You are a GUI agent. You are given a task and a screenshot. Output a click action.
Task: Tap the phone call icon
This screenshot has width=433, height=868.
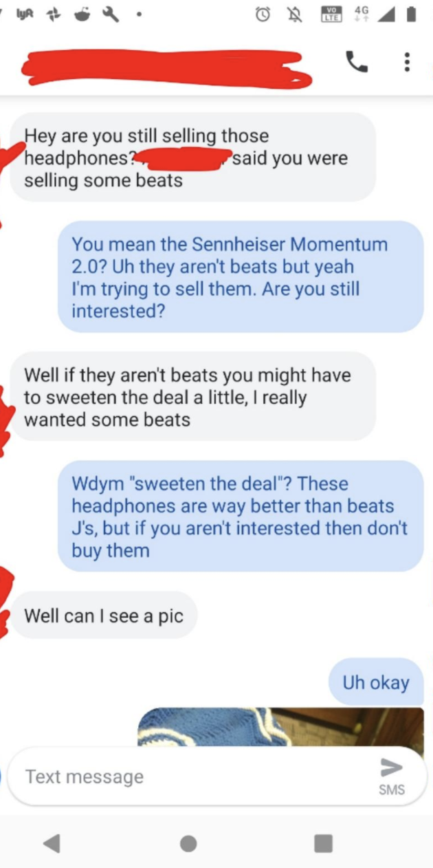pyautogui.click(x=356, y=63)
